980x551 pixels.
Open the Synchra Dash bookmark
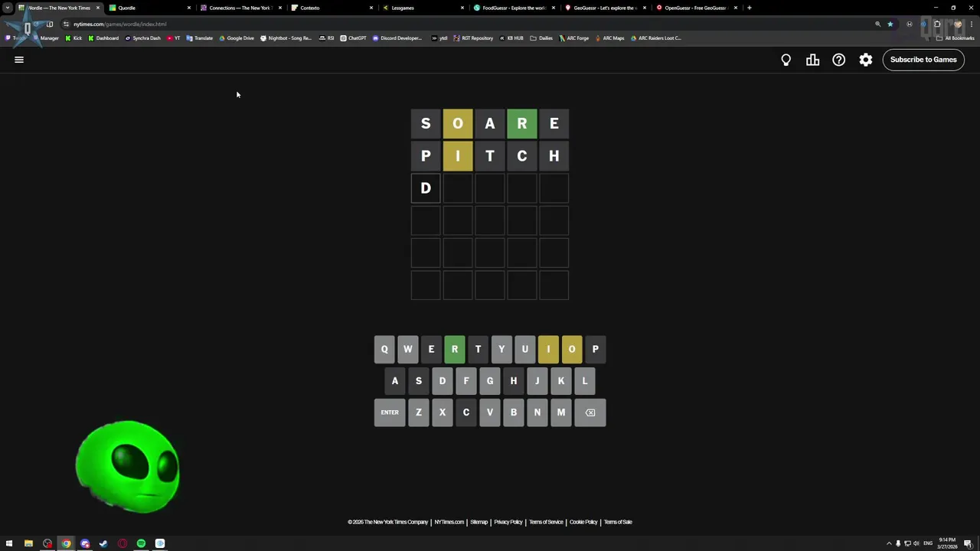142,37
